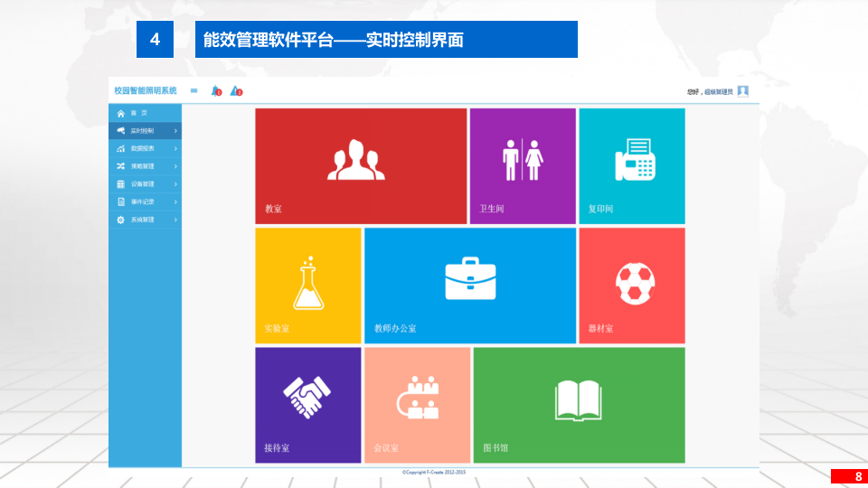868x488 pixels.
Task: Open the 器材室 soccer ball tile
Action: (632, 286)
